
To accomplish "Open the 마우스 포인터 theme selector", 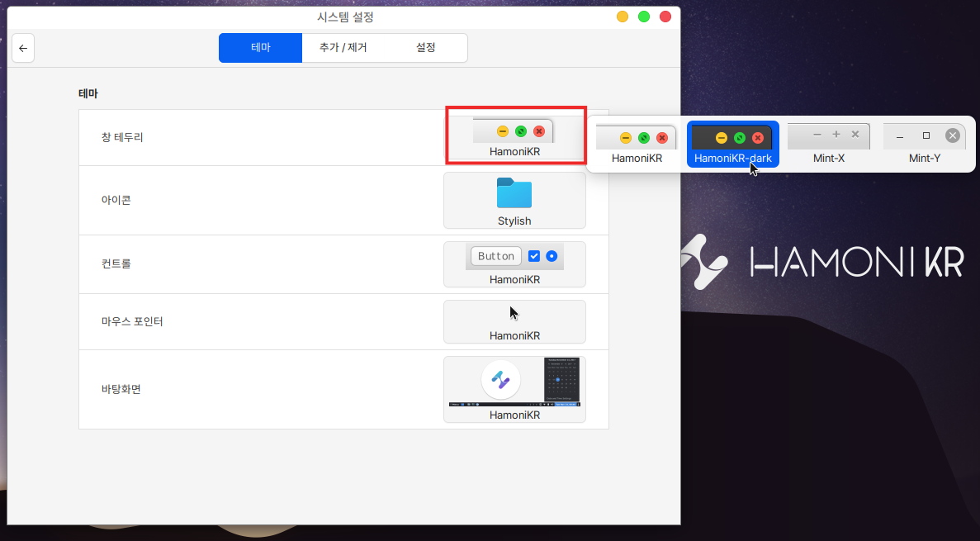I will (x=514, y=321).
